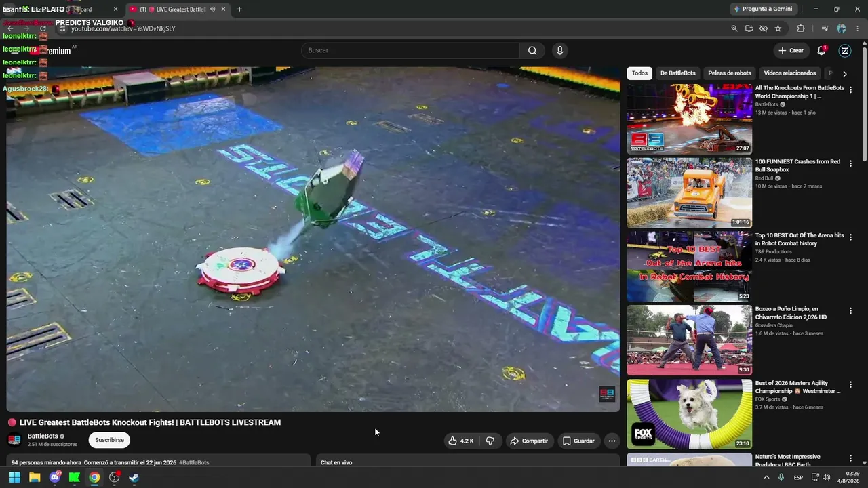The width and height of the screenshot is (868, 488).
Task: Select the Videos relacionados chip
Action: pos(790,73)
